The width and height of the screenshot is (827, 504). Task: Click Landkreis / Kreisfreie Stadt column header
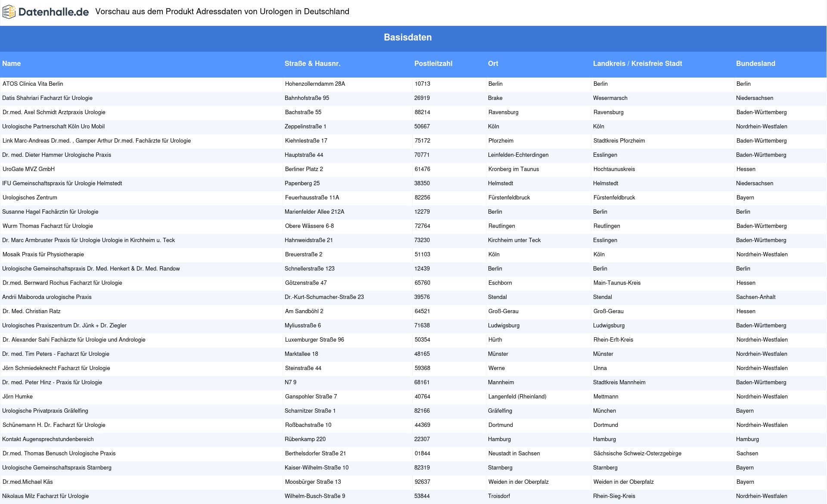pyautogui.click(x=637, y=63)
